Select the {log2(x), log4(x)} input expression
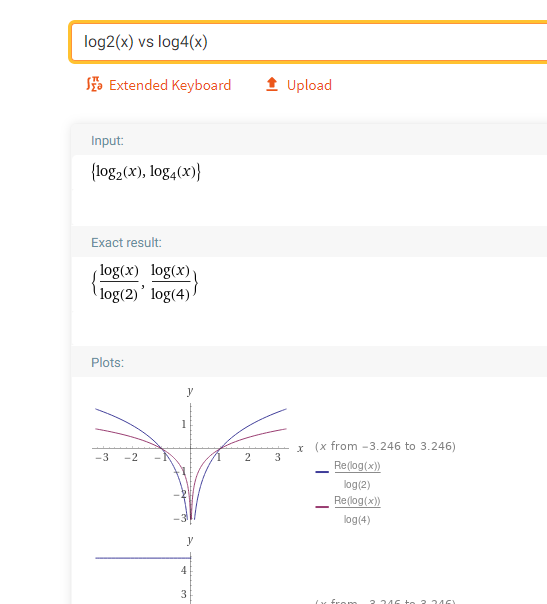 pyautogui.click(x=146, y=172)
